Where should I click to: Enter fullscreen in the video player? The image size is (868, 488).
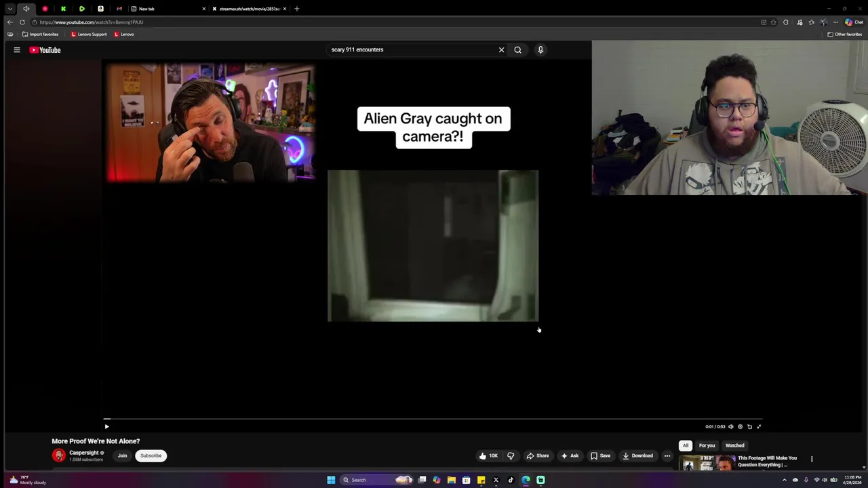pyautogui.click(x=759, y=426)
